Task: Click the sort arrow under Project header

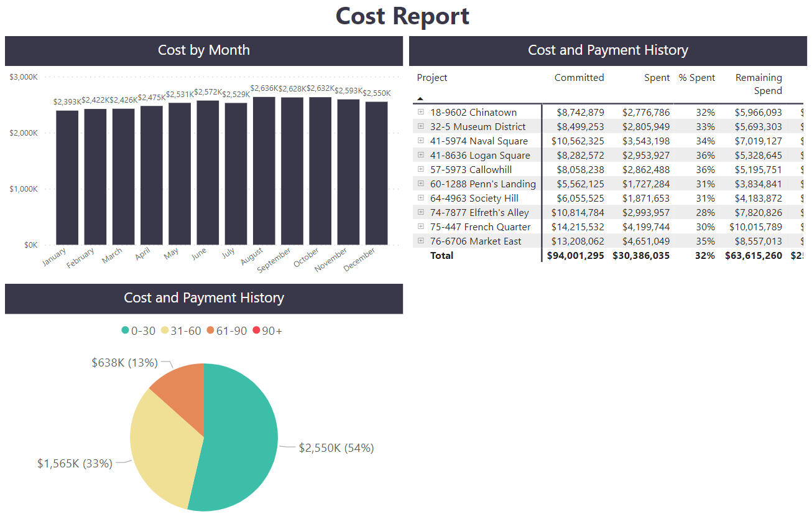Action: [420, 98]
